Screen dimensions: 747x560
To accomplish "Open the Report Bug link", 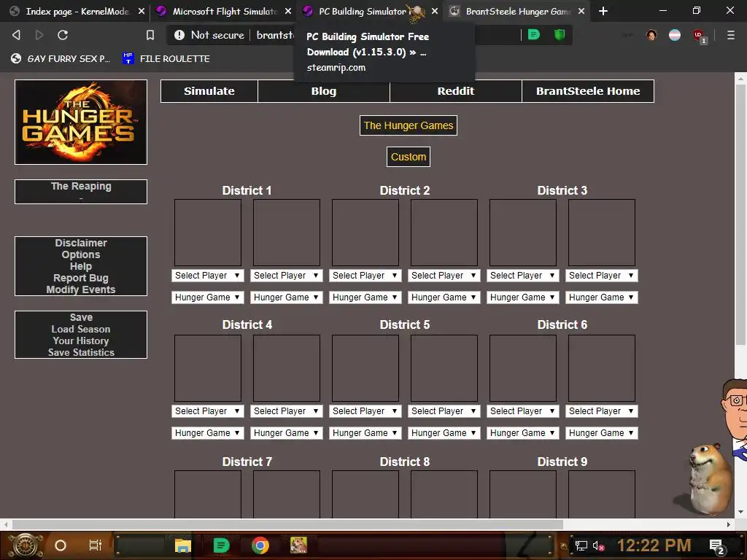I will [x=81, y=278].
